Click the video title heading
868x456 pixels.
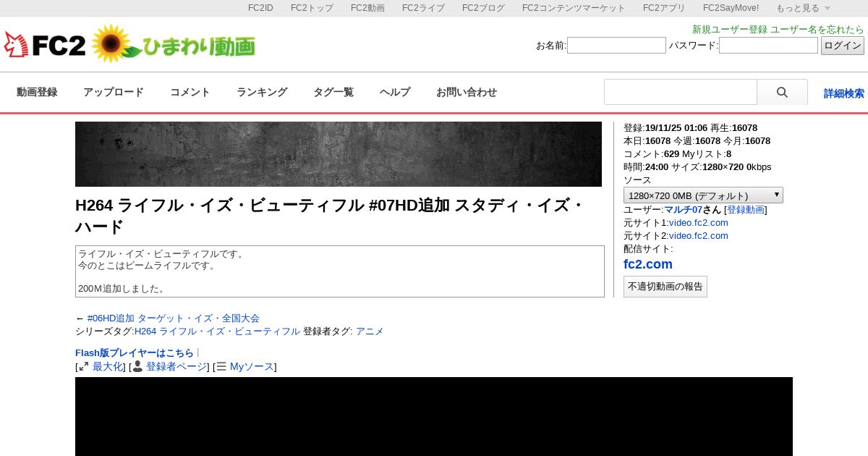pyautogui.click(x=329, y=216)
